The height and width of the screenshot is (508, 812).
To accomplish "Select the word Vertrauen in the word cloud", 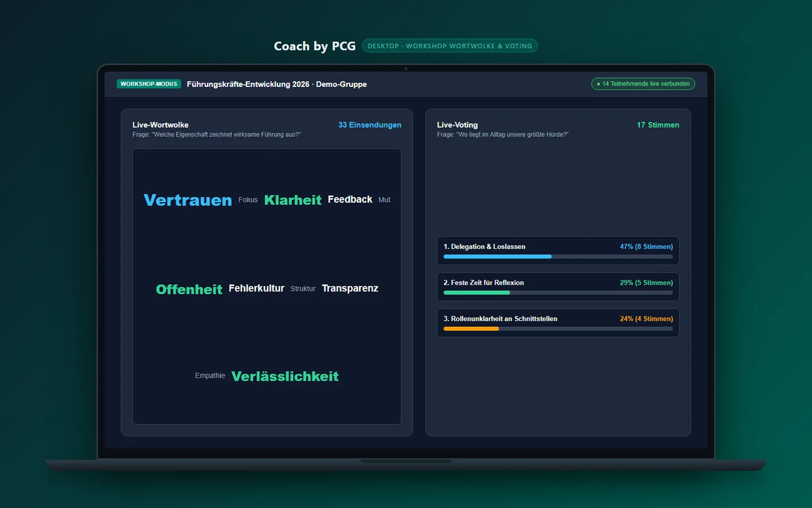I will tap(188, 200).
